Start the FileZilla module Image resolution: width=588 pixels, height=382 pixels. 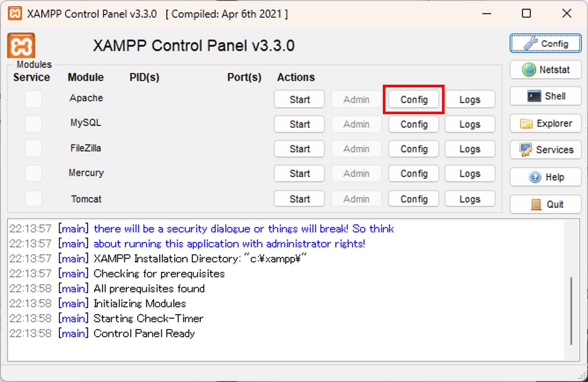pos(299,149)
